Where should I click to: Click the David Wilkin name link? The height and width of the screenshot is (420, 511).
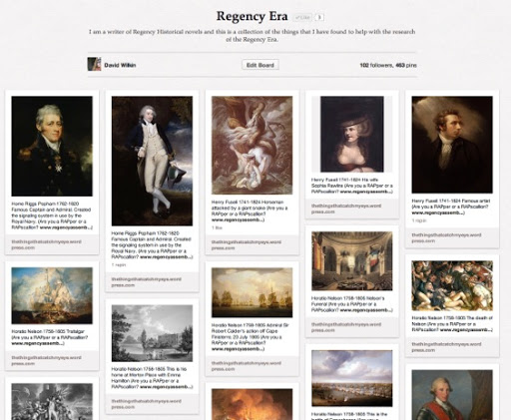[120, 65]
